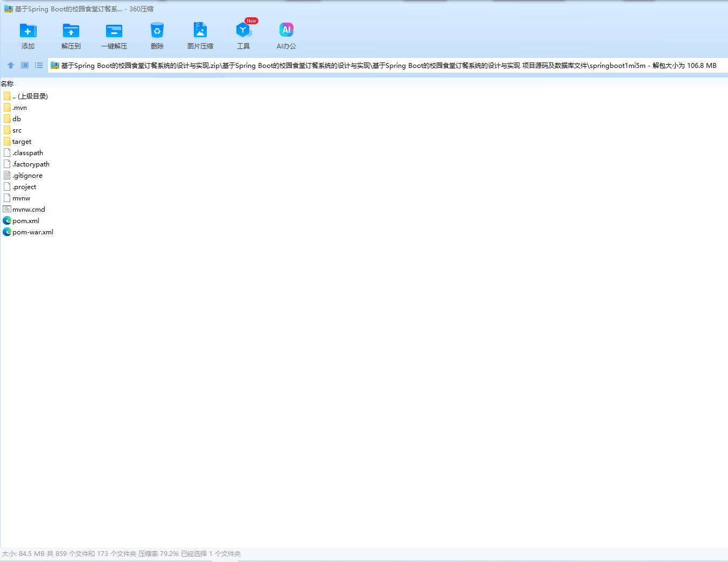The image size is (728, 562).
Task: Select the db folder icon
Action: [x=7, y=119]
